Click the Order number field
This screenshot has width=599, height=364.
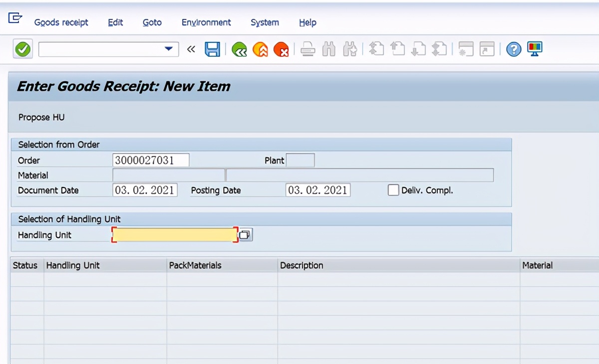coord(151,160)
